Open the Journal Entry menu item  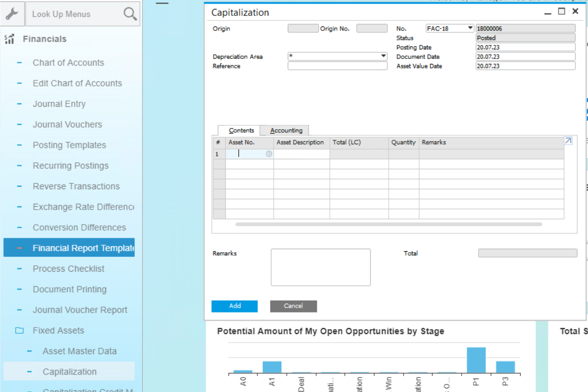[x=59, y=104]
